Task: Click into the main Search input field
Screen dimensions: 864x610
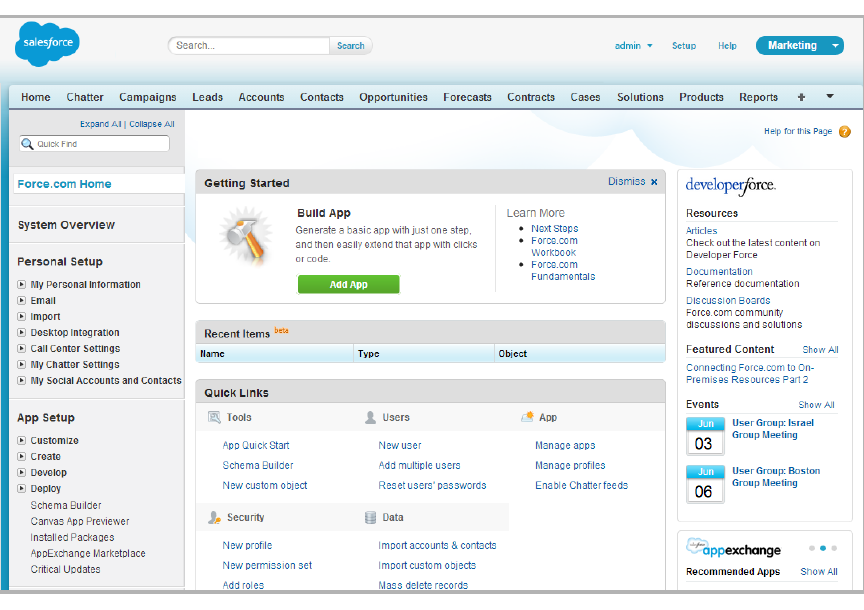Action: coord(249,46)
